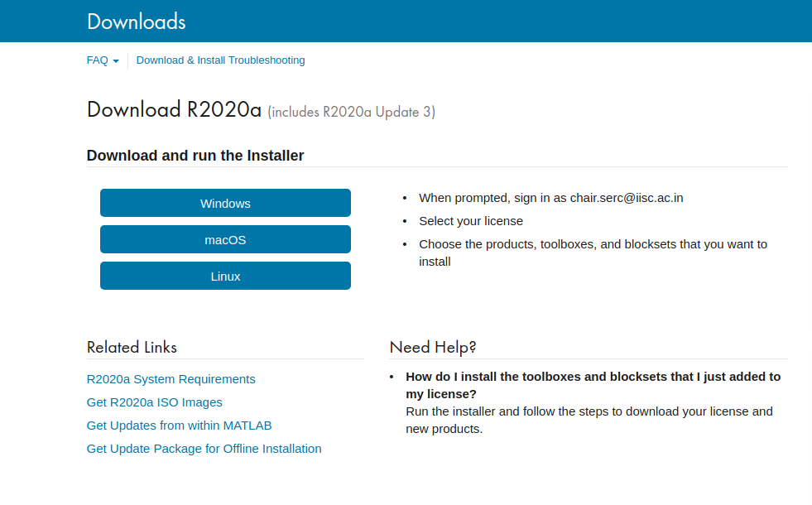
Task: Open R2020a System Requirements link
Action: (x=171, y=379)
